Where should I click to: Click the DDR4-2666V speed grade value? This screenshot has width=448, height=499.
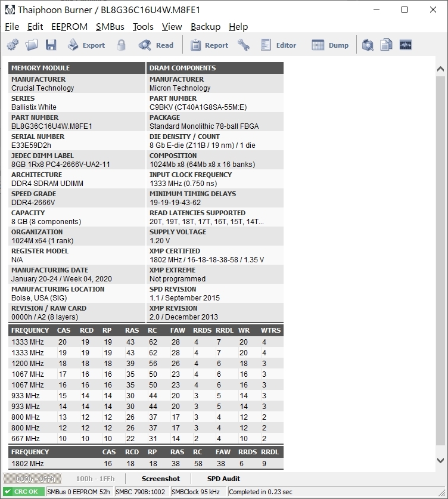click(x=33, y=203)
